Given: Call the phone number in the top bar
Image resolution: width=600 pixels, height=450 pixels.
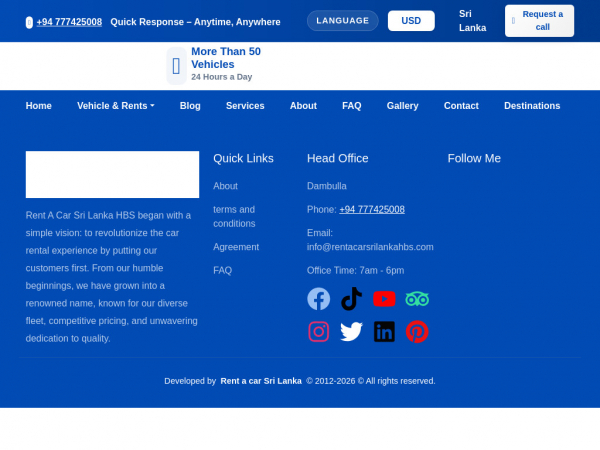Looking at the screenshot, I should tap(69, 21).
